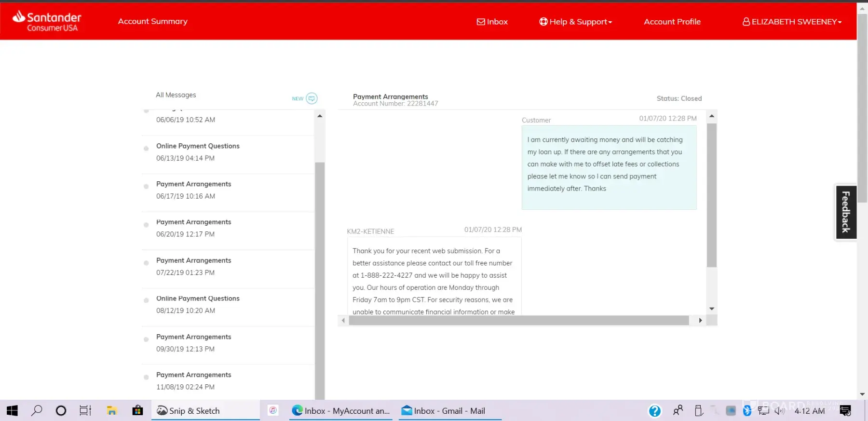Open Task View in the taskbar
The image size is (868, 421).
pyautogui.click(x=85, y=411)
